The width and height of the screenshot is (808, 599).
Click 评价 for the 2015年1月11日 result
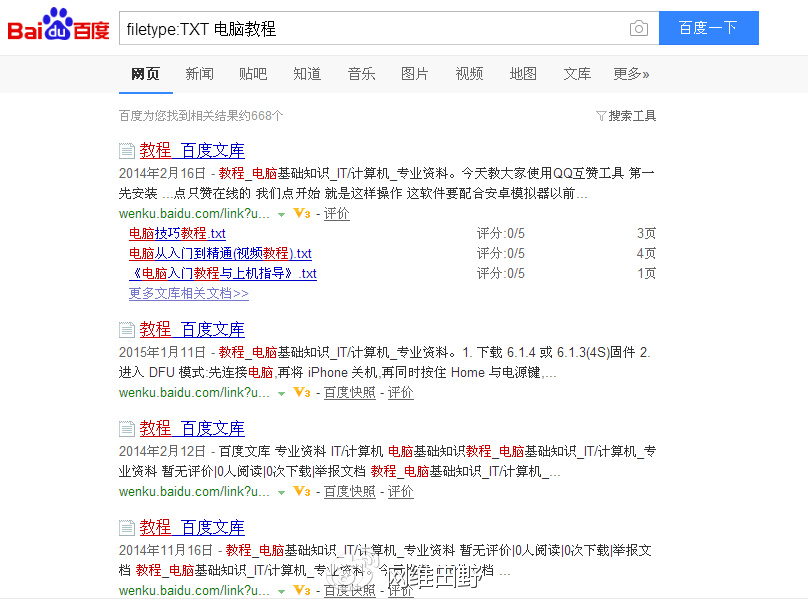400,392
